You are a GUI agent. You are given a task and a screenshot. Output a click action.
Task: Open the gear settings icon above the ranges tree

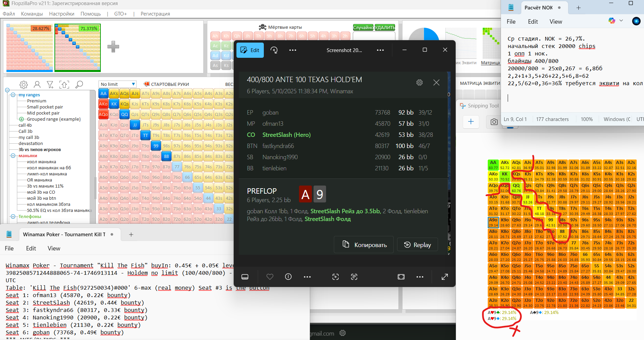[x=24, y=84]
